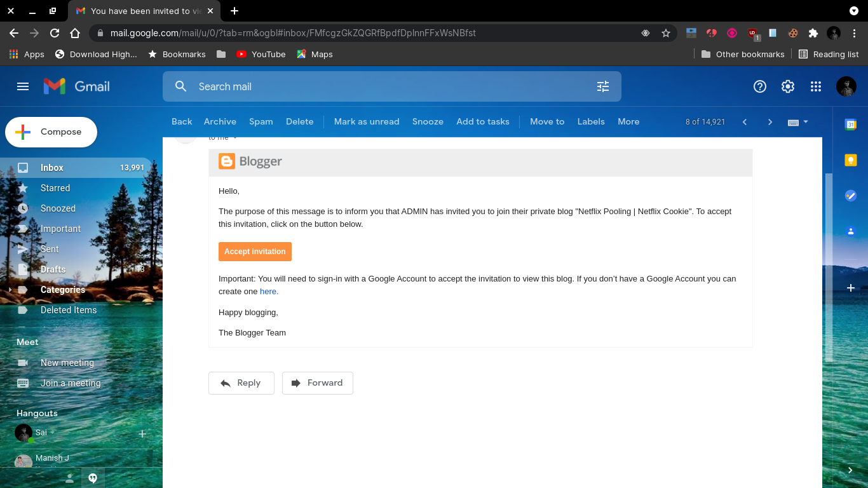Focus the Search mail field

[391, 86]
